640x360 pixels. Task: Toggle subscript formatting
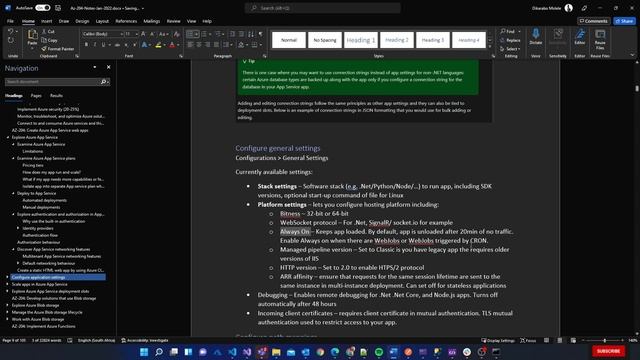pyautogui.click(x=126, y=44)
